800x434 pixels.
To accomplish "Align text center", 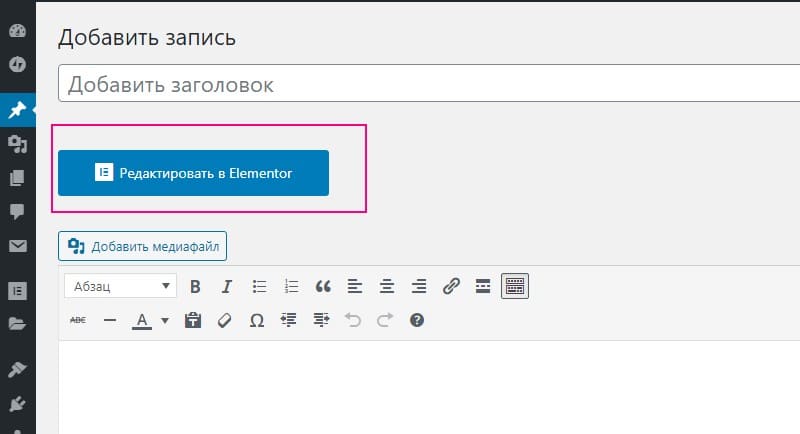I will click(x=387, y=287).
